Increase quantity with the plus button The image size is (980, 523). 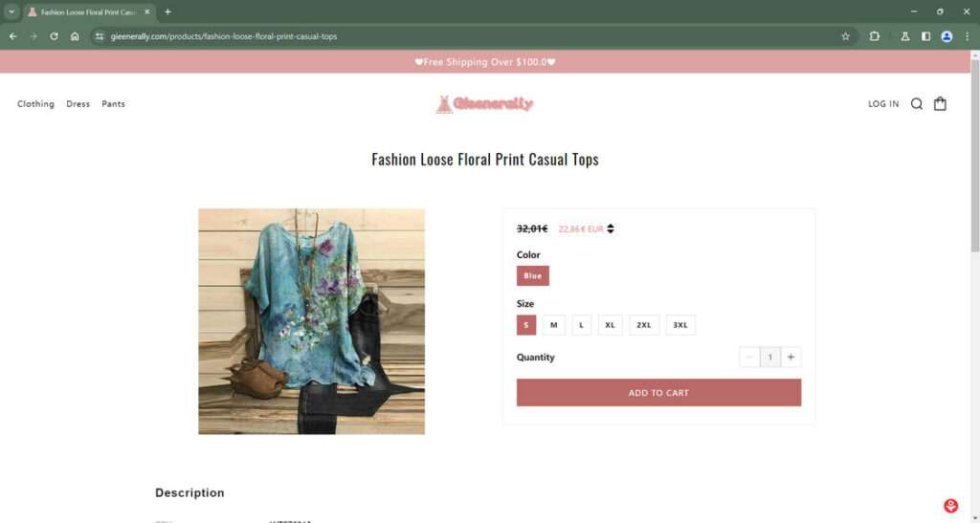coord(791,357)
